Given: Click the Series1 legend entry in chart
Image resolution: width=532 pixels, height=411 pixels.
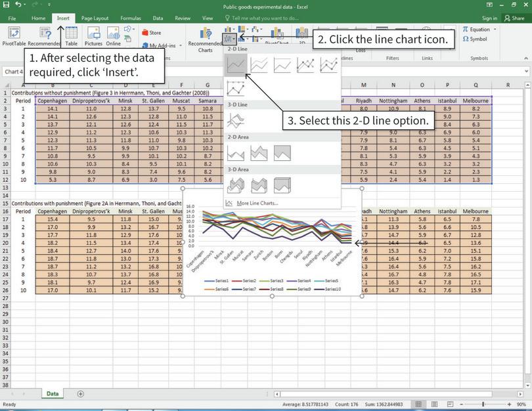Looking at the screenshot, I should point(217,281).
